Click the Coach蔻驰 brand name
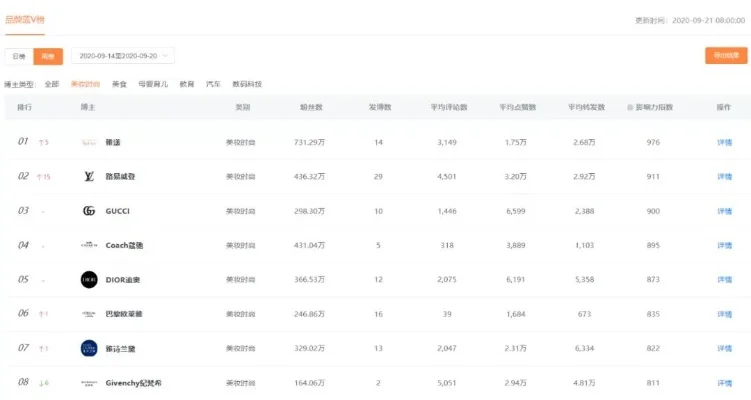The image size is (751, 400). click(124, 245)
